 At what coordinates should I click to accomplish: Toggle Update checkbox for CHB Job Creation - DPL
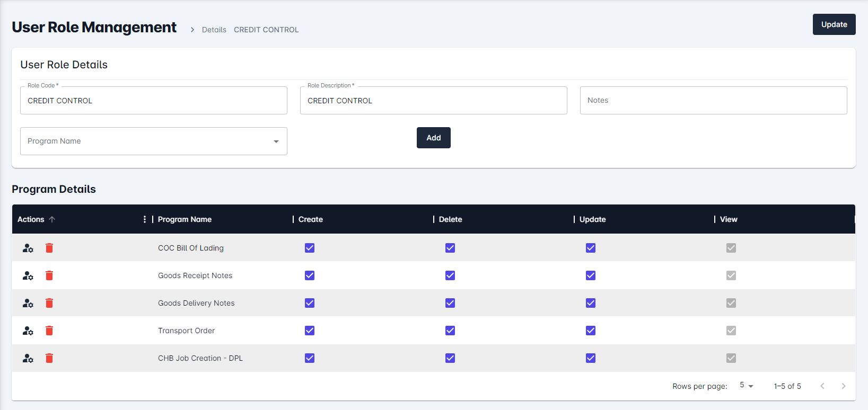(591, 358)
